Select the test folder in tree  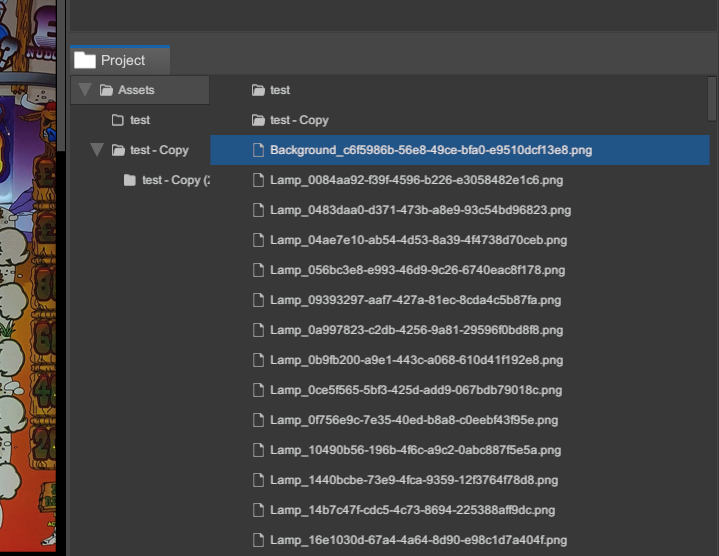(140, 120)
